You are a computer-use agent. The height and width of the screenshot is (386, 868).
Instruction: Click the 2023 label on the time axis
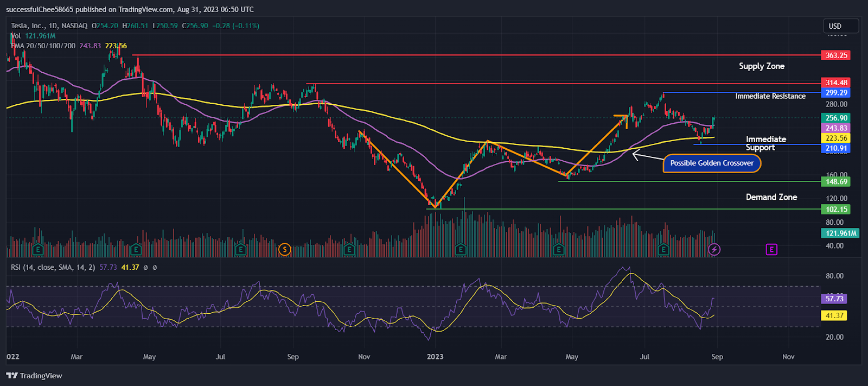435,357
